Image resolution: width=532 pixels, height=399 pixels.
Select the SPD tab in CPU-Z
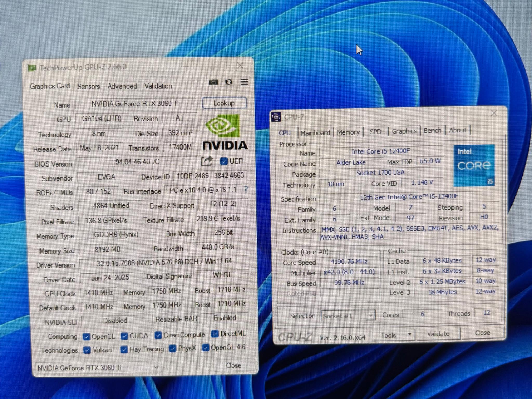[375, 132]
